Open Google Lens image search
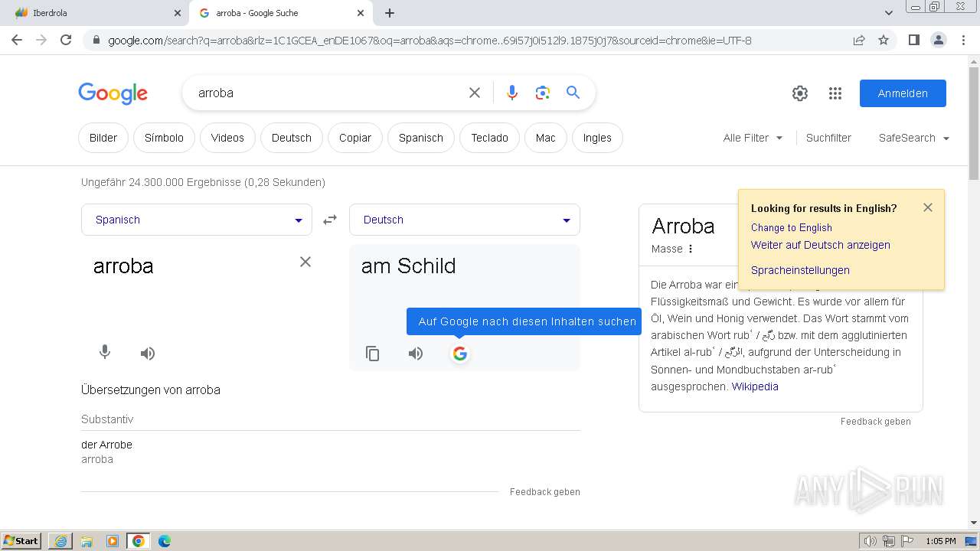Image resolution: width=980 pixels, height=551 pixels. tap(543, 93)
